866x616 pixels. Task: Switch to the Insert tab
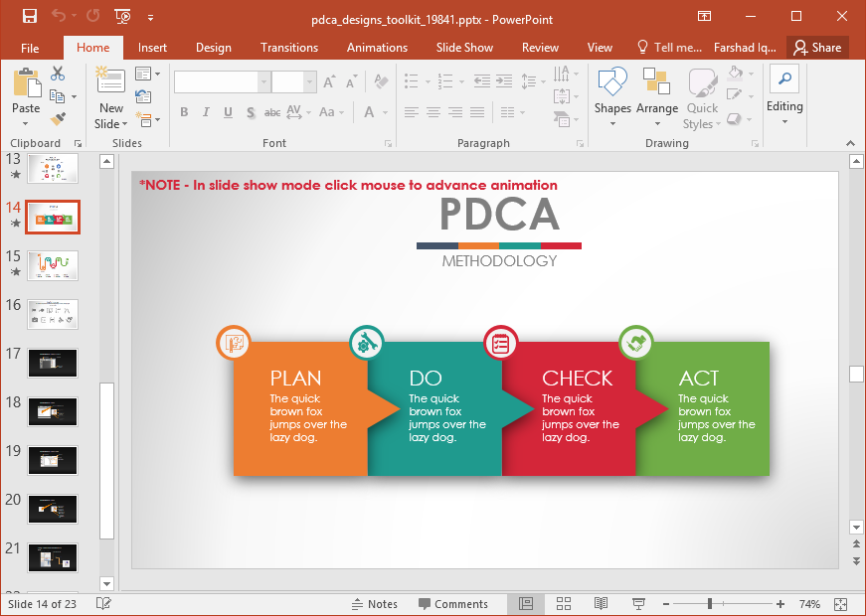tap(152, 48)
